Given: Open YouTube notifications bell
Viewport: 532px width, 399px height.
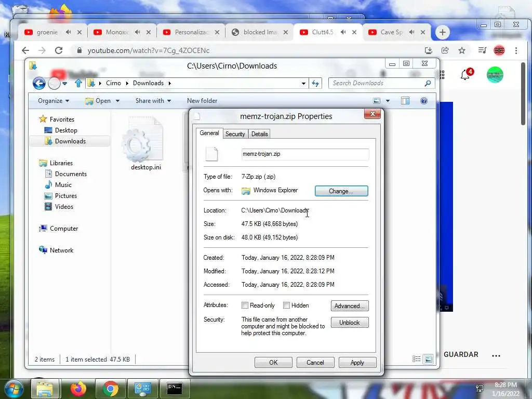Looking at the screenshot, I should [465, 75].
